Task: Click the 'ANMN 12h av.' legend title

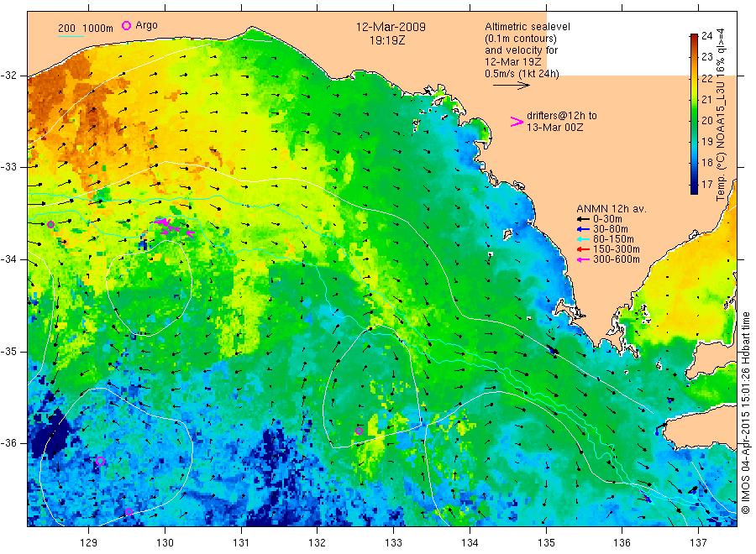Action: coord(612,209)
